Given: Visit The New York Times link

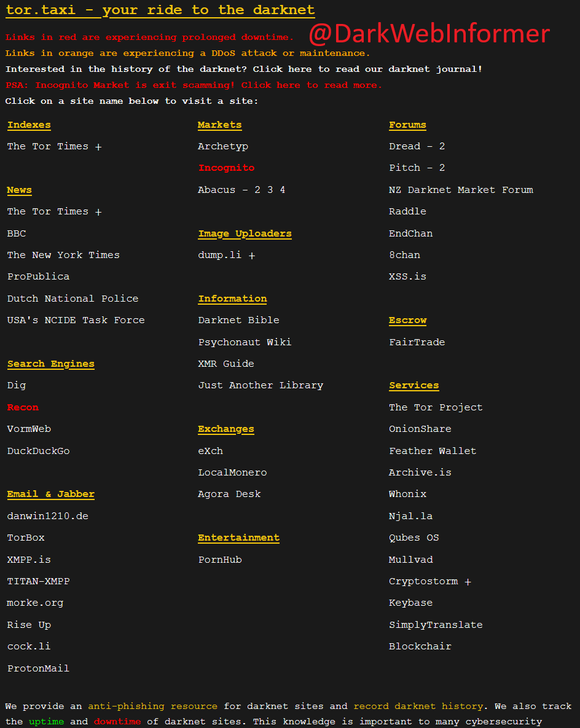Looking at the screenshot, I should point(63,255).
